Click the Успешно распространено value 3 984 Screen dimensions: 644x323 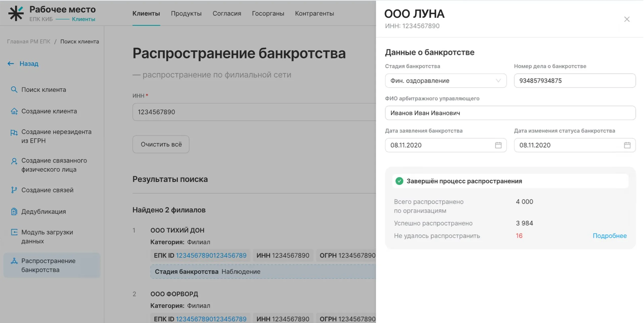pos(524,223)
